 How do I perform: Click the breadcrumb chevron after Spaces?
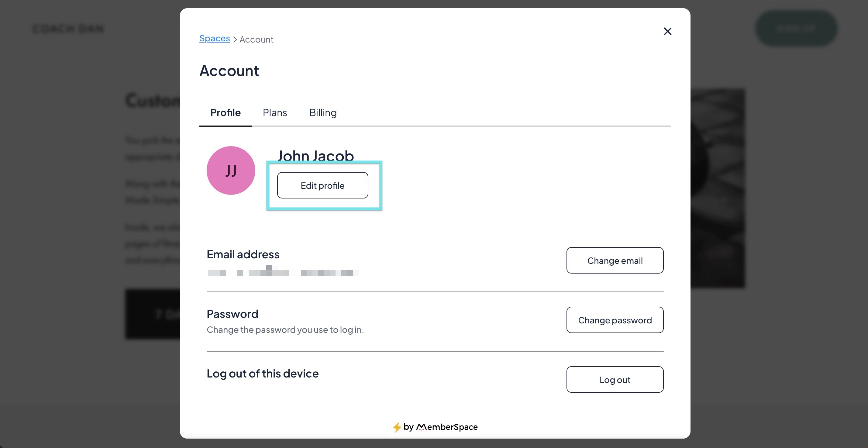click(235, 40)
